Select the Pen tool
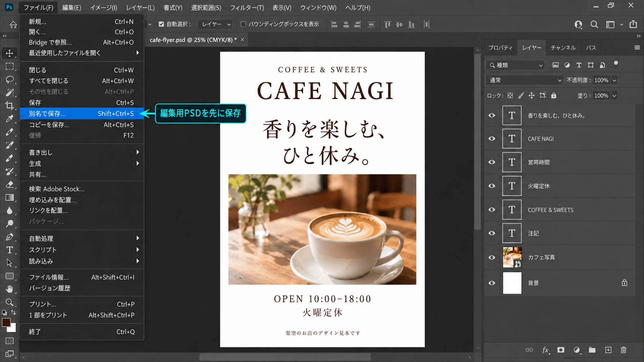This screenshot has width=644, height=362. pos(10,237)
